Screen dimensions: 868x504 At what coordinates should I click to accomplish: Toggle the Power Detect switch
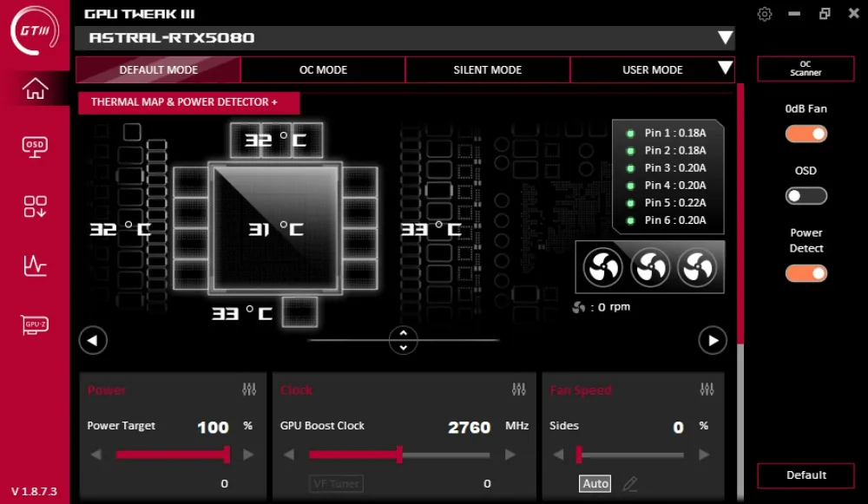pos(806,273)
